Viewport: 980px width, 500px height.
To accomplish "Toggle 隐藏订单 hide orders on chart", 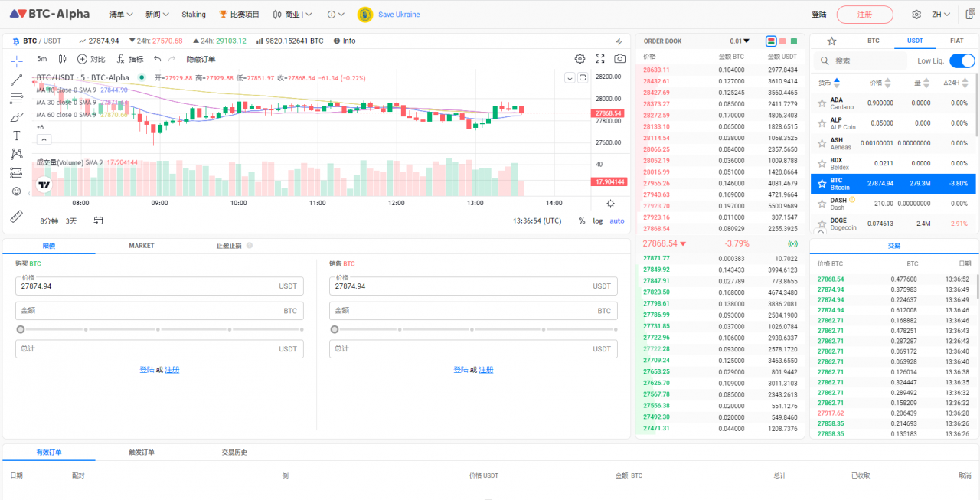I will 201,59.
